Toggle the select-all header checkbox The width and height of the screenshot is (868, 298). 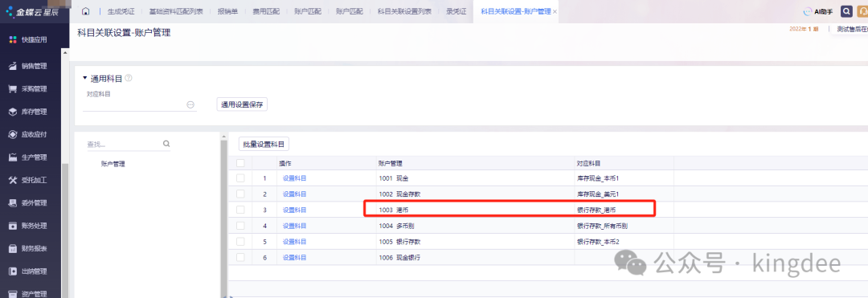[x=240, y=163]
